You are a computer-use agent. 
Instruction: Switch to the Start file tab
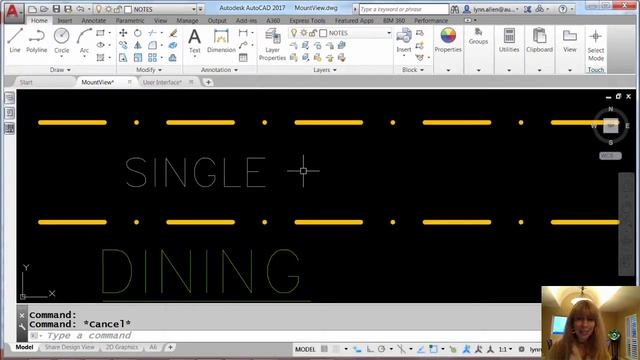coord(26,82)
